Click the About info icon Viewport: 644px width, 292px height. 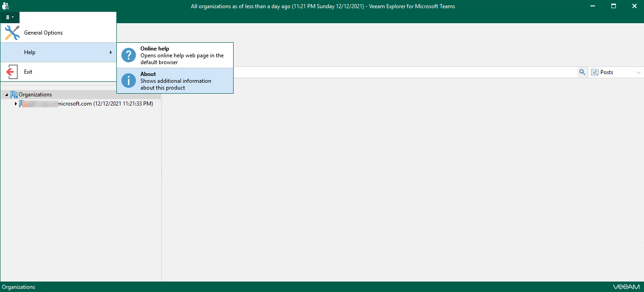coord(129,81)
